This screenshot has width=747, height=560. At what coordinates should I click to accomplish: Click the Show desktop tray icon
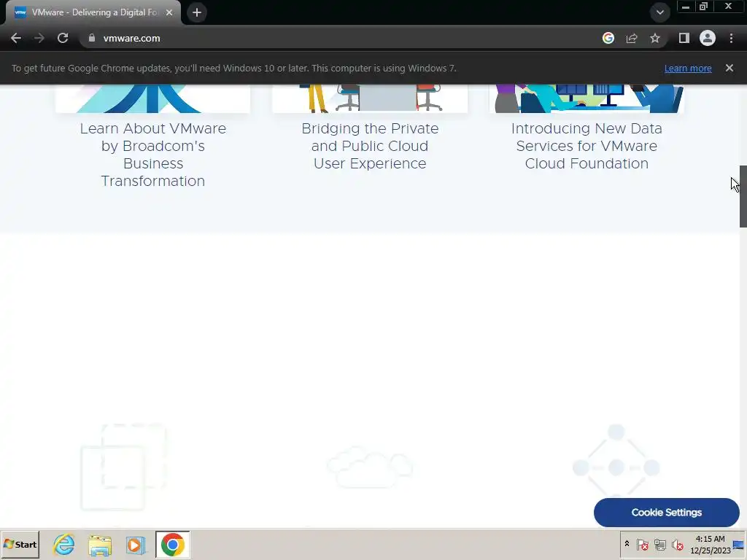[739, 544]
